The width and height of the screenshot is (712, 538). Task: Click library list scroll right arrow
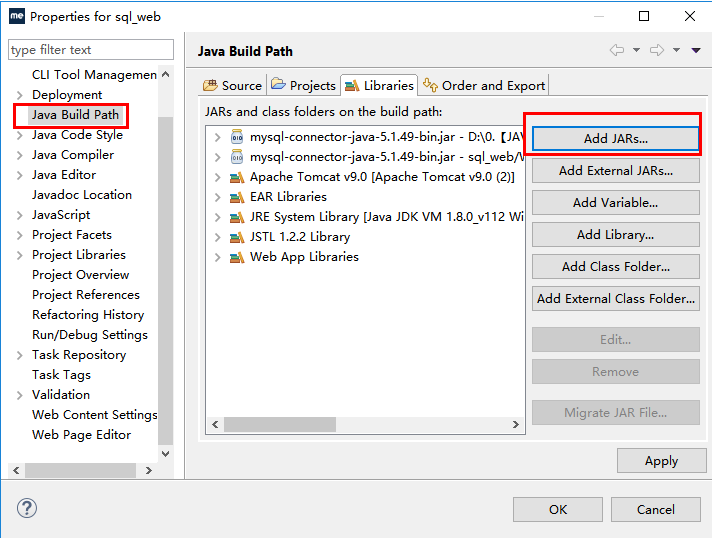515,424
